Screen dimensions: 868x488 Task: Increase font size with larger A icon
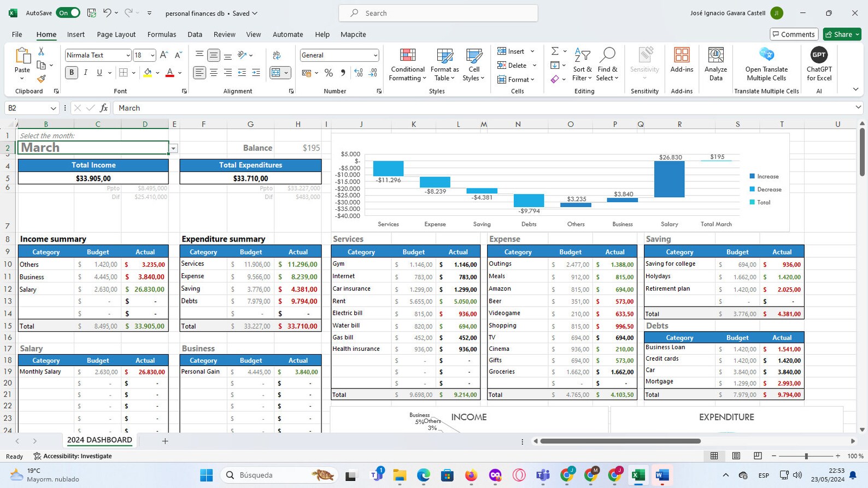(x=163, y=55)
